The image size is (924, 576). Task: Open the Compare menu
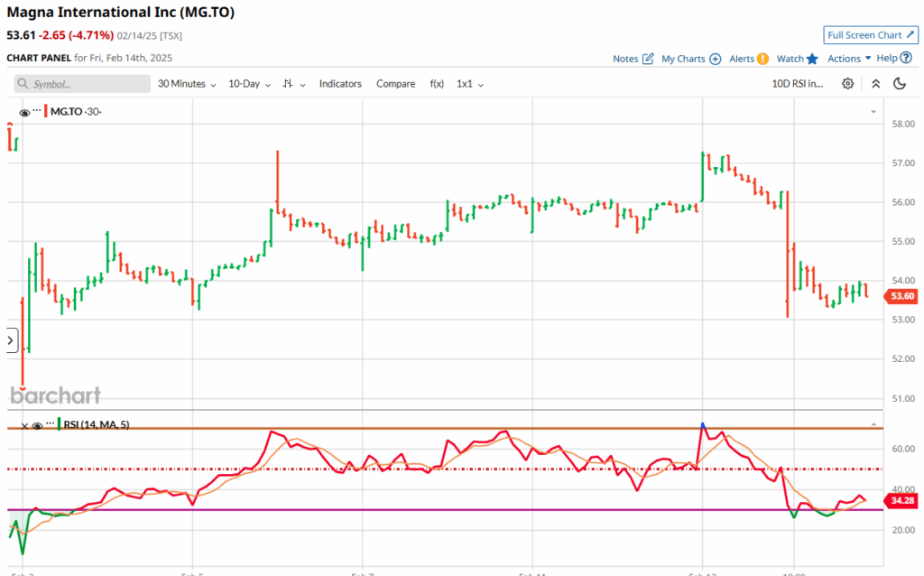pos(395,84)
